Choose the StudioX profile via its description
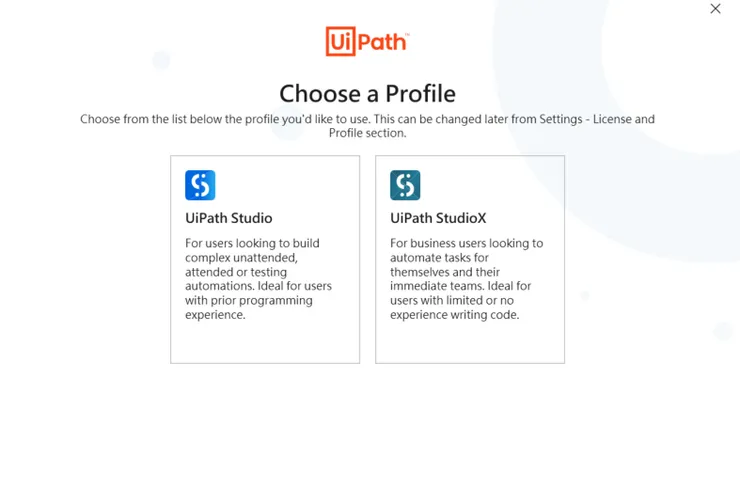Screen dimensions: 740x489 pyautogui.click(x=466, y=279)
